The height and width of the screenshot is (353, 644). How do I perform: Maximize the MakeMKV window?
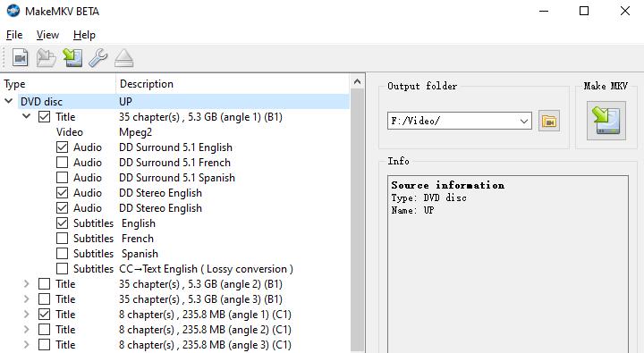584,11
